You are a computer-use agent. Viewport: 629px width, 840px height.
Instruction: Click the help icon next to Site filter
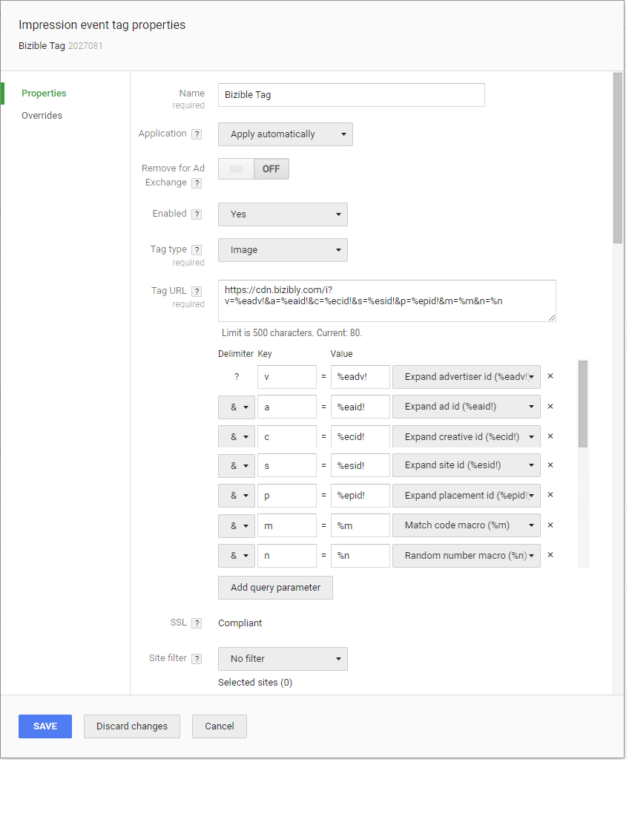197,659
